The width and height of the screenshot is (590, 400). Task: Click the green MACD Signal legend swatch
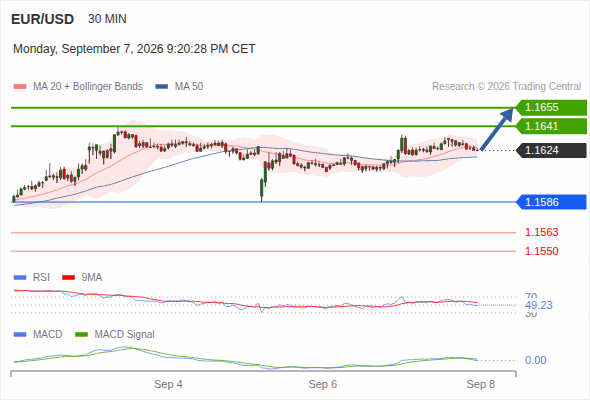[81, 335]
